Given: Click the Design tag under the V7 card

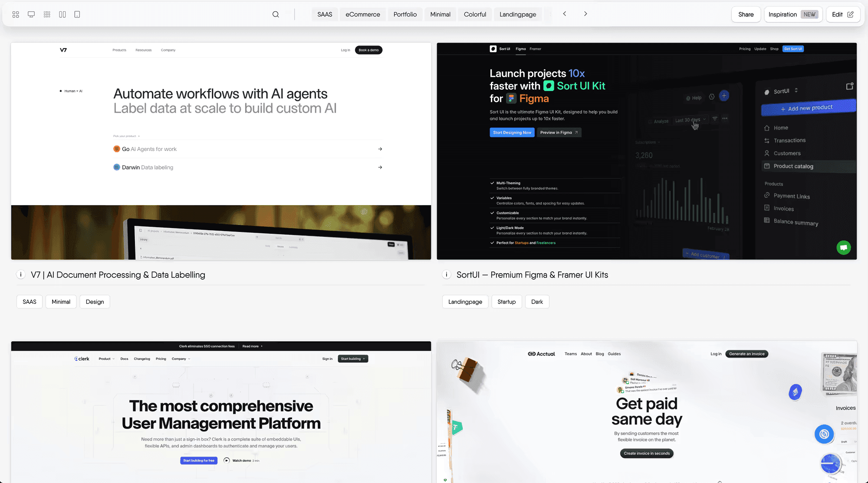Looking at the screenshot, I should (95, 302).
